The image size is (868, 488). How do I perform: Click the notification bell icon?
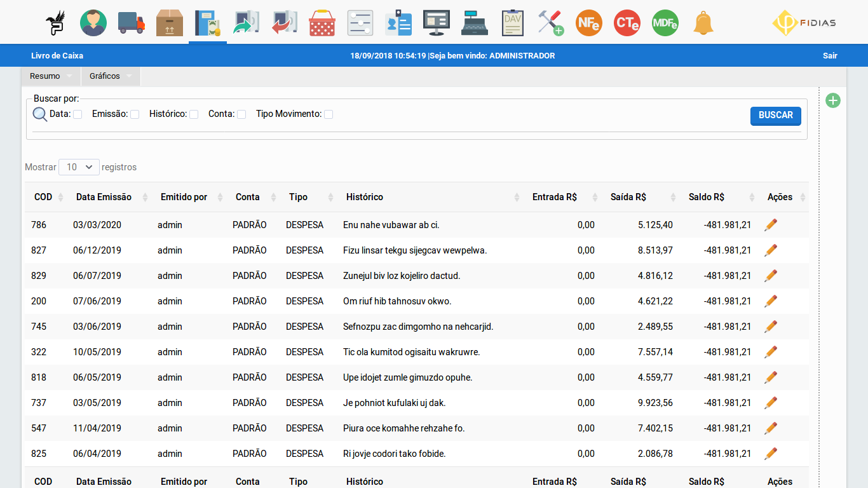pos(703,23)
